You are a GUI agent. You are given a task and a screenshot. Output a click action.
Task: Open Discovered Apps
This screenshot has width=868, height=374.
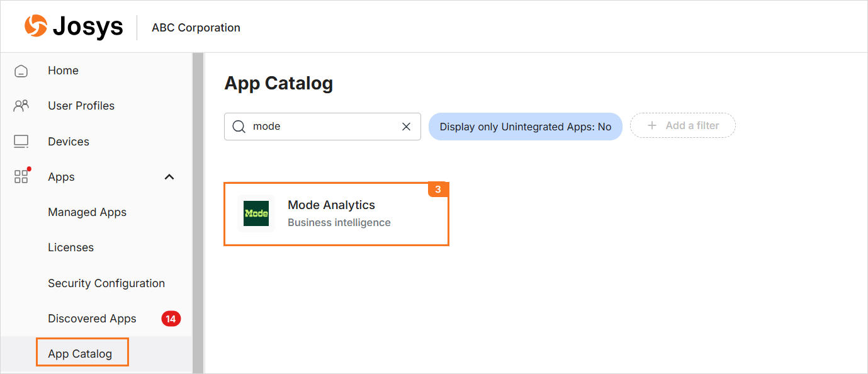pos(92,319)
